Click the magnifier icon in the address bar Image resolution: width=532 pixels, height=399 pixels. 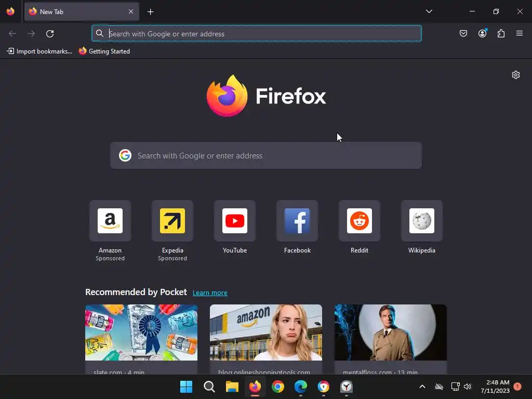(99, 33)
